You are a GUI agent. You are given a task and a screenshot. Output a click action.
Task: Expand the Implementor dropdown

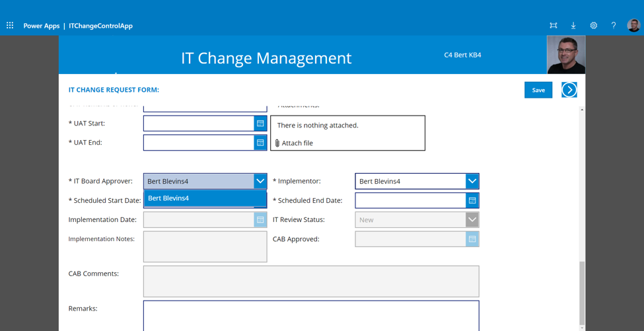pyautogui.click(x=472, y=181)
